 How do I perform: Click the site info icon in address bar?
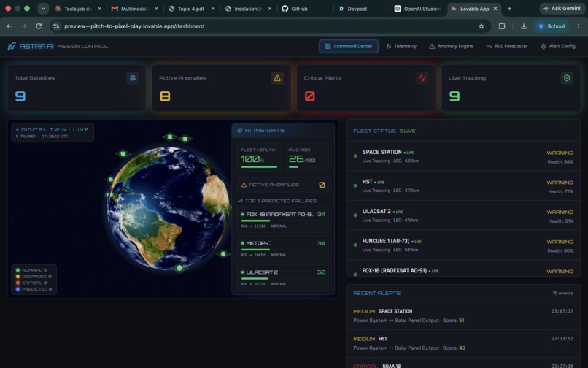click(56, 26)
